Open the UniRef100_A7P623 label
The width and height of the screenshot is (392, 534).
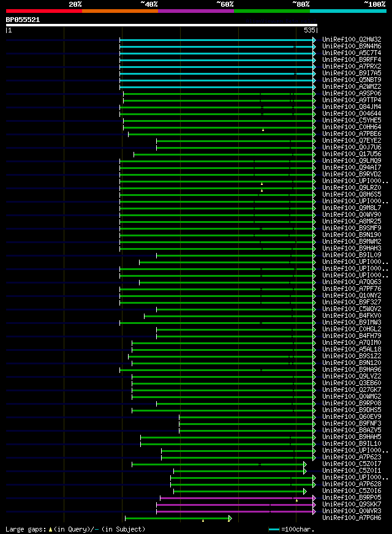[352, 457]
